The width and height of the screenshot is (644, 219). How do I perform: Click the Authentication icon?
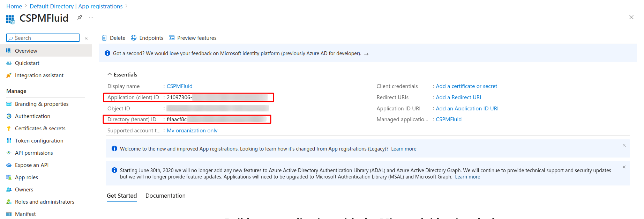9,116
